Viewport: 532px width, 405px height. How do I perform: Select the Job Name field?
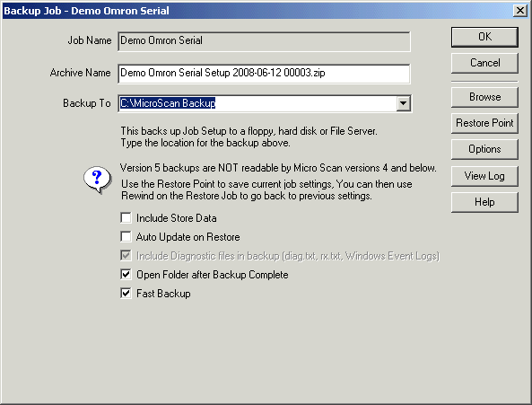(264, 41)
